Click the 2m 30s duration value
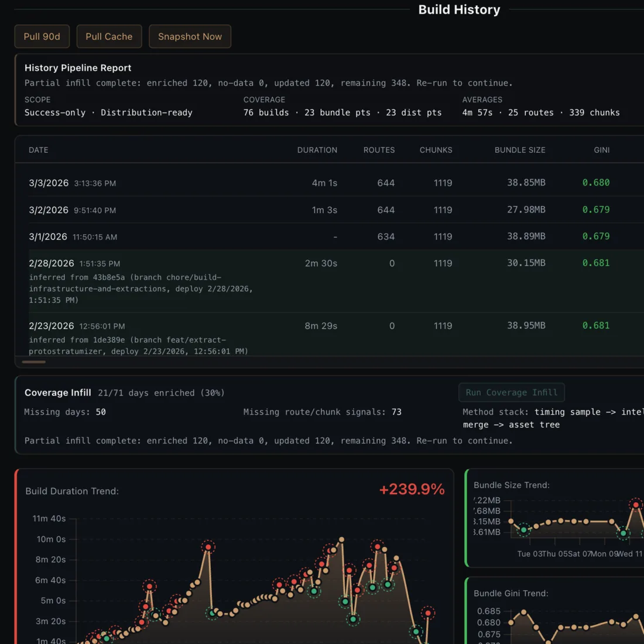The height and width of the screenshot is (644, 644). pos(321,263)
